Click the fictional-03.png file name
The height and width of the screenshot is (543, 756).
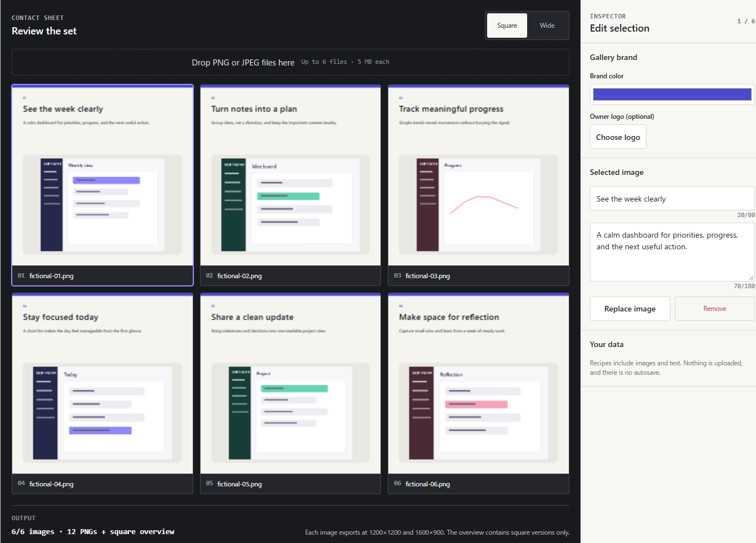(x=428, y=276)
